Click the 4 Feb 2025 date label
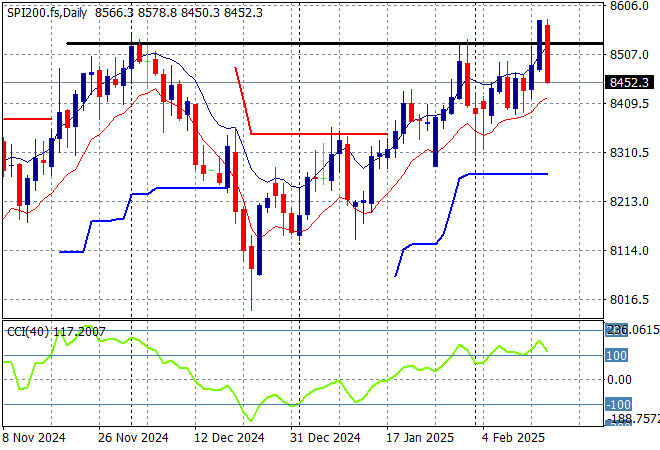The width and height of the screenshot is (660, 450). (513, 438)
